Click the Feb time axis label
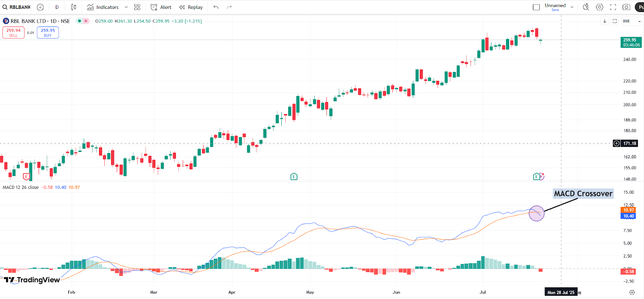This screenshot has width=644, height=299. [71, 292]
